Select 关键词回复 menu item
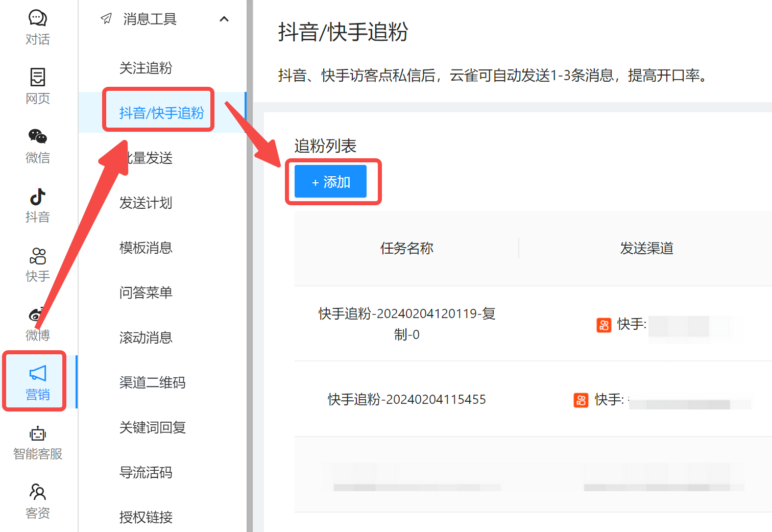 pyautogui.click(x=152, y=427)
